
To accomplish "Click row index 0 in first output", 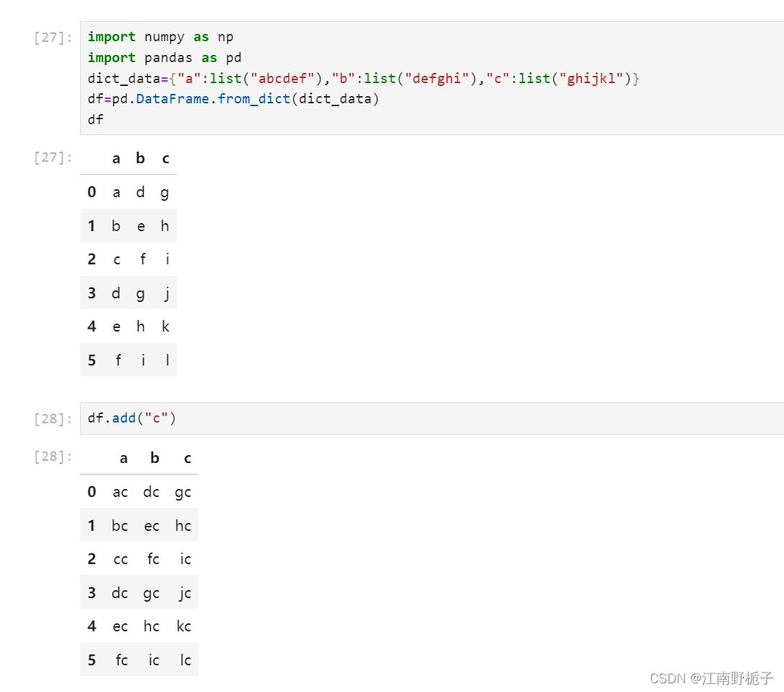I will click(x=92, y=191).
